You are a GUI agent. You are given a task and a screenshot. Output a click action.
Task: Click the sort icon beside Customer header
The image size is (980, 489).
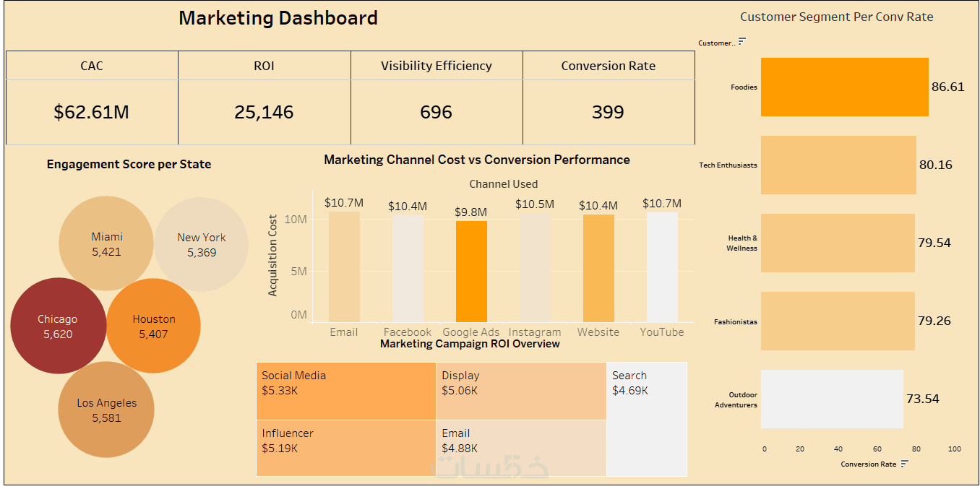point(742,42)
